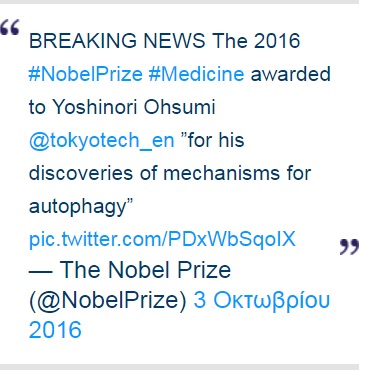Click the words for his after @tokyotech_en
This screenshot has height=372, width=369.
[216, 140]
